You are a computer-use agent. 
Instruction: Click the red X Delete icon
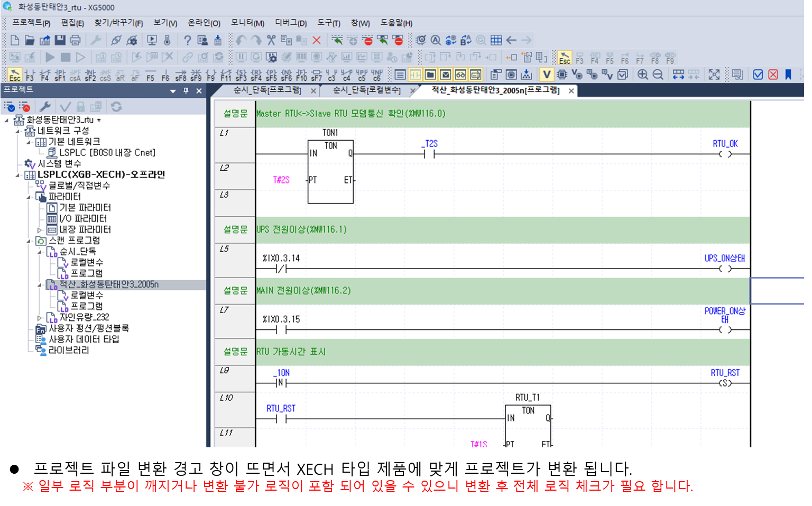tap(317, 40)
